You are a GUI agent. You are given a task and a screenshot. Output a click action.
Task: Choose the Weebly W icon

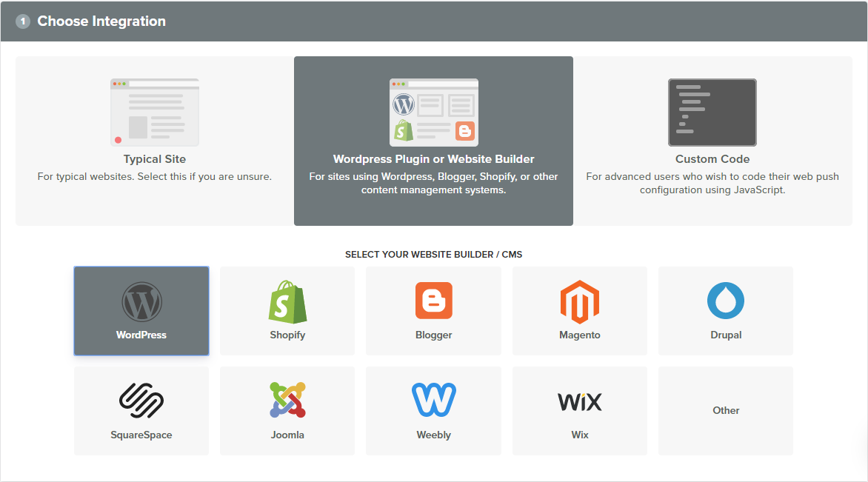pyautogui.click(x=433, y=401)
